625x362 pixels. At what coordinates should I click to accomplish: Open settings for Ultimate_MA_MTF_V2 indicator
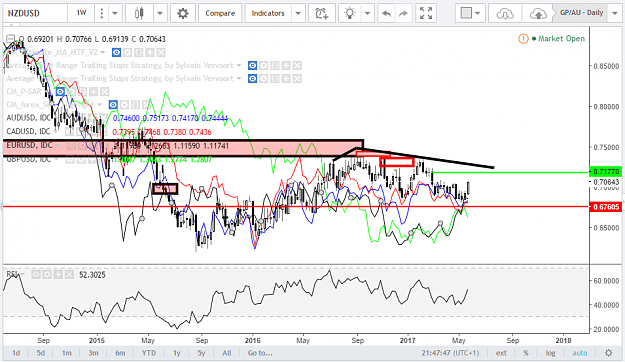128,53
